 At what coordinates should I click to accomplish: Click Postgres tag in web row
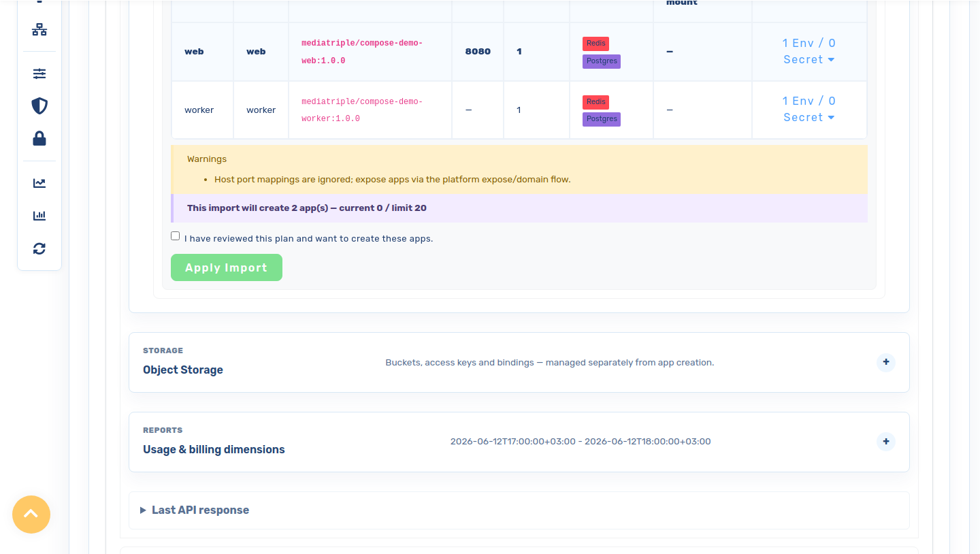(x=602, y=61)
